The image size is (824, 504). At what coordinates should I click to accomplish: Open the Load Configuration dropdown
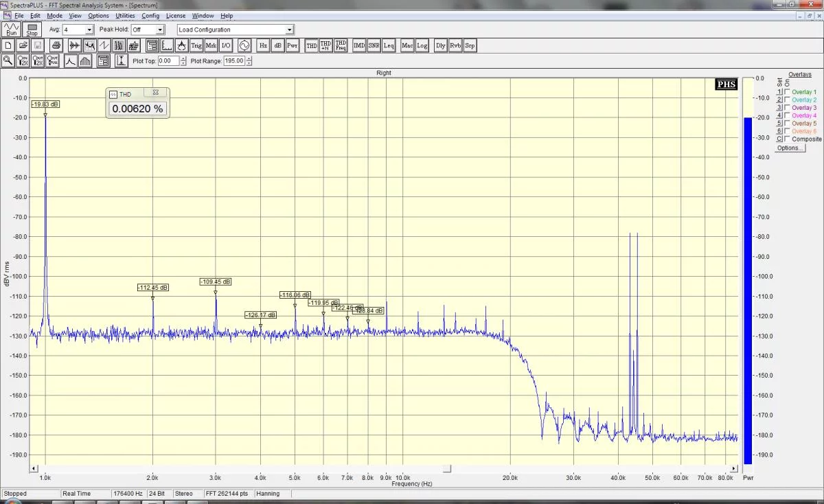click(x=289, y=30)
